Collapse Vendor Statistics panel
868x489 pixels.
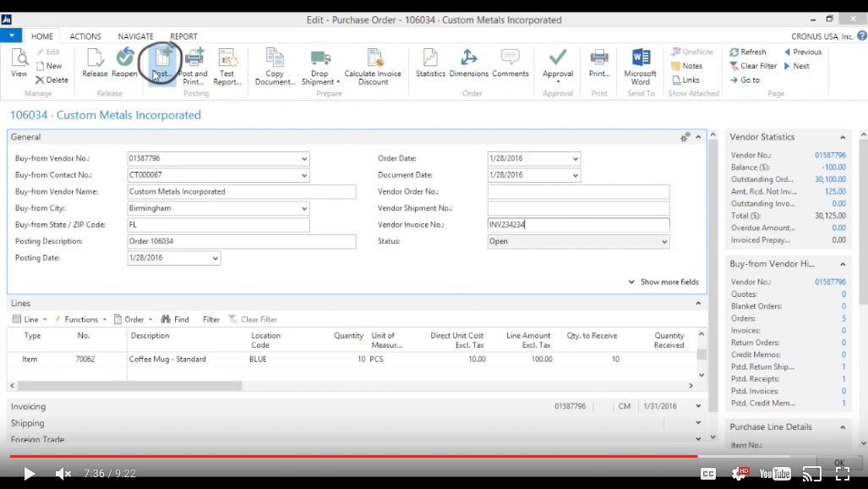(843, 138)
